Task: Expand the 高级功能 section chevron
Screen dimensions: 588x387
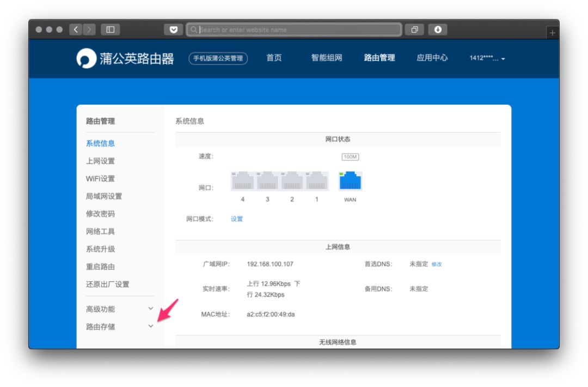Action: 150,309
